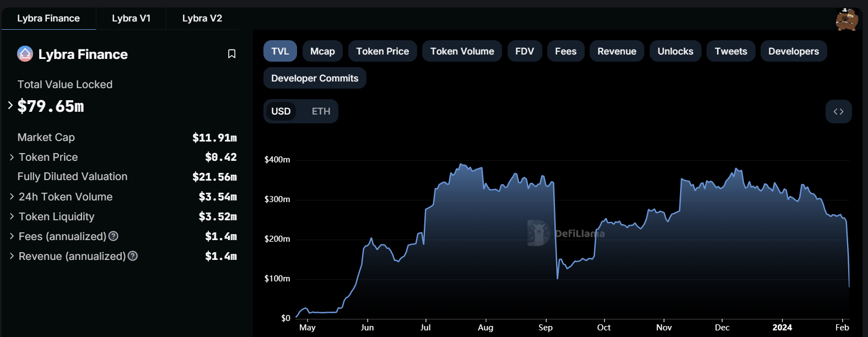Viewport: 868px width, 337px height.
Task: Click the embed chart code icon
Action: (x=838, y=111)
